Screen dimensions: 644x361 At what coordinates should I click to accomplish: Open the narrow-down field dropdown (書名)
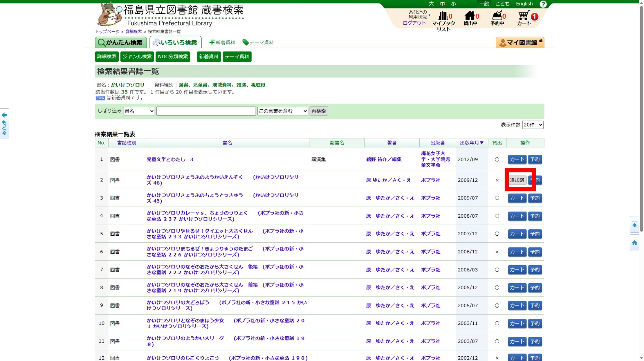point(139,111)
